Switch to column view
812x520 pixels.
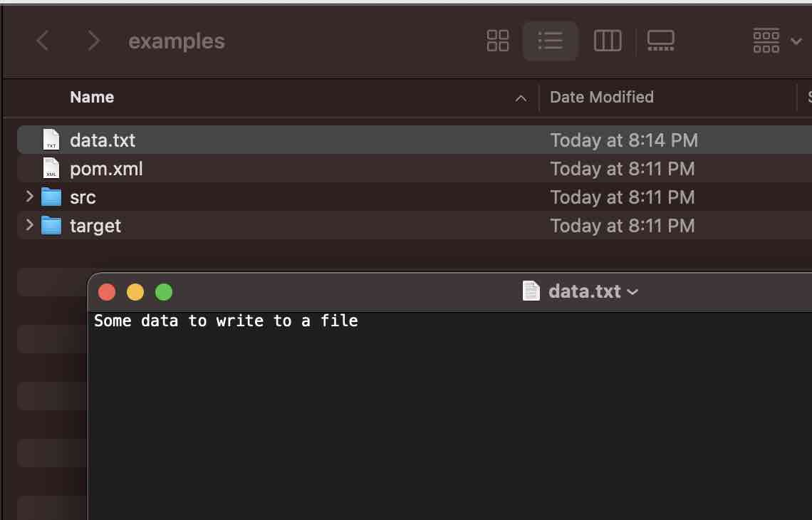point(608,41)
